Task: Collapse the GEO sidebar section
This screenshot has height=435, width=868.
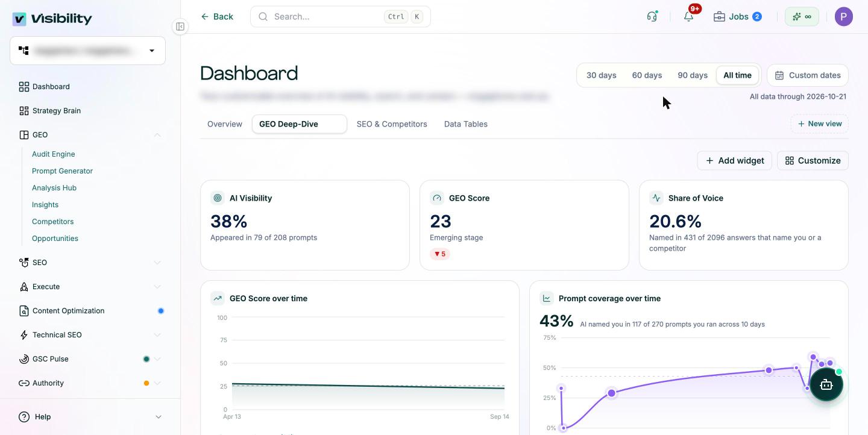Action: pyautogui.click(x=157, y=135)
